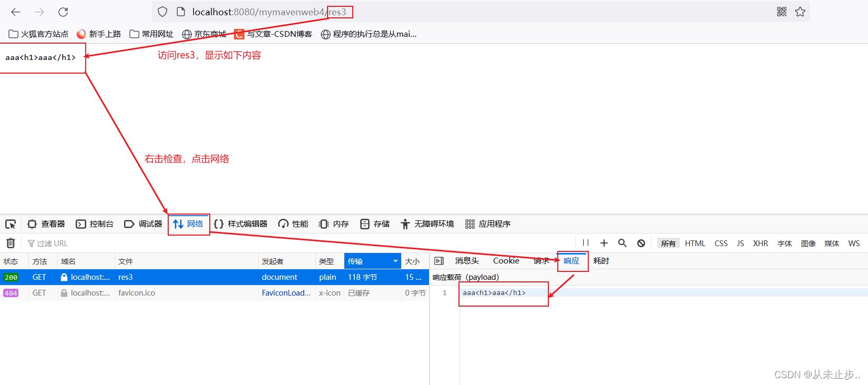Add a new request with plus icon
The width and height of the screenshot is (868, 385).
(x=604, y=243)
